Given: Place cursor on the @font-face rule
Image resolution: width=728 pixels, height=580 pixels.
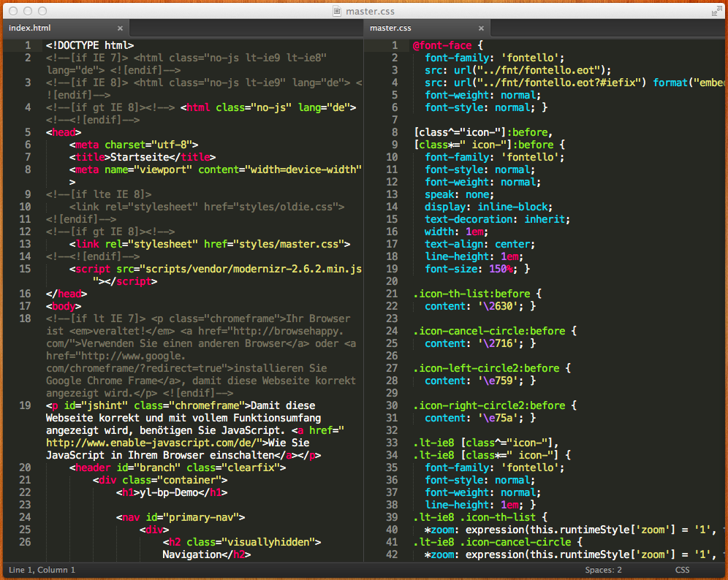Looking at the screenshot, I should click(x=441, y=45).
